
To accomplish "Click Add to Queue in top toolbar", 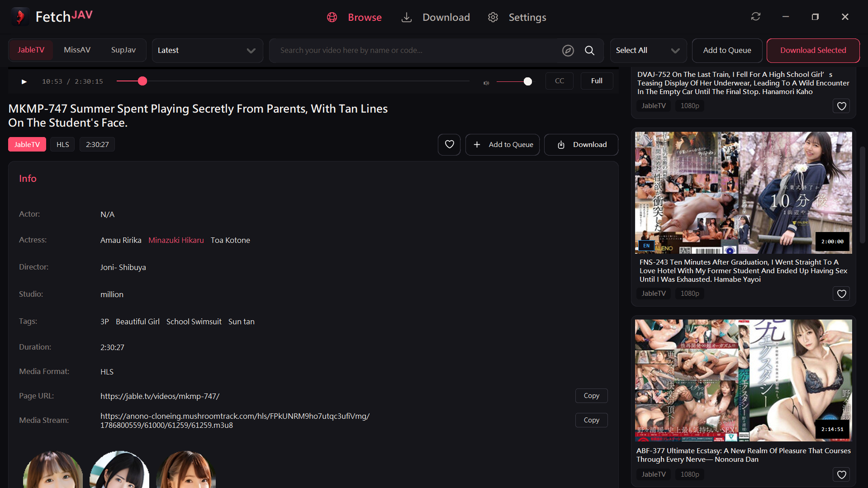I will coord(727,51).
